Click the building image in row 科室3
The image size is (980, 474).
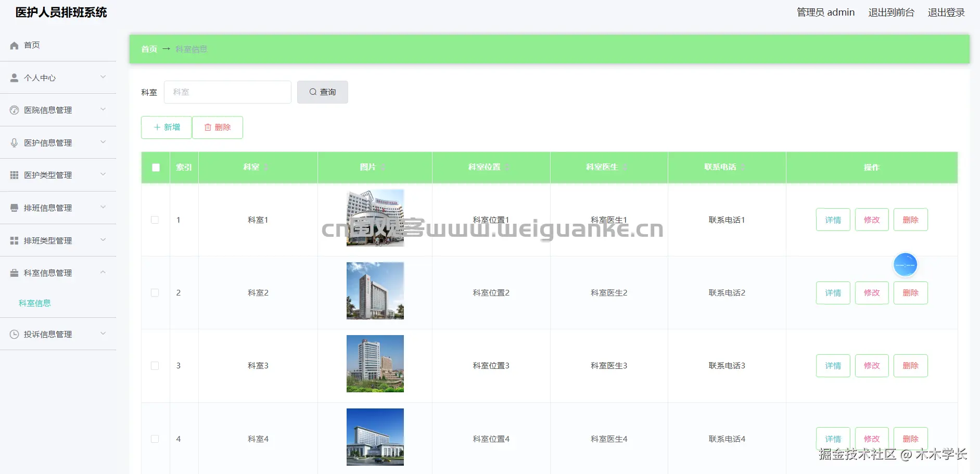[x=375, y=364]
